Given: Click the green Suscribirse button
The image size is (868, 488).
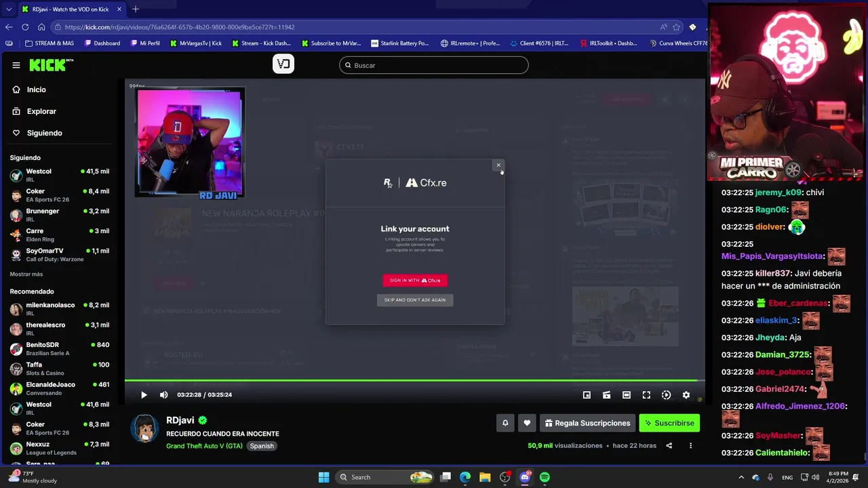Looking at the screenshot, I should click(x=669, y=423).
